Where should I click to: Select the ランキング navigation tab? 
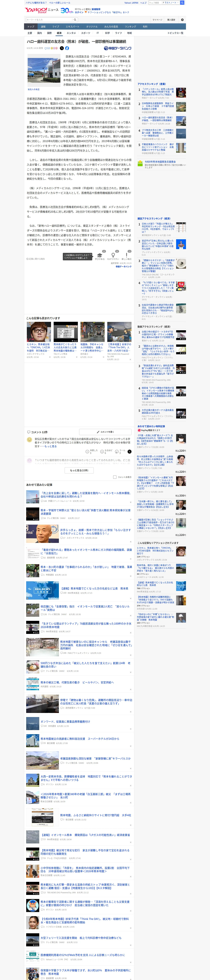(x=130, y=27)
